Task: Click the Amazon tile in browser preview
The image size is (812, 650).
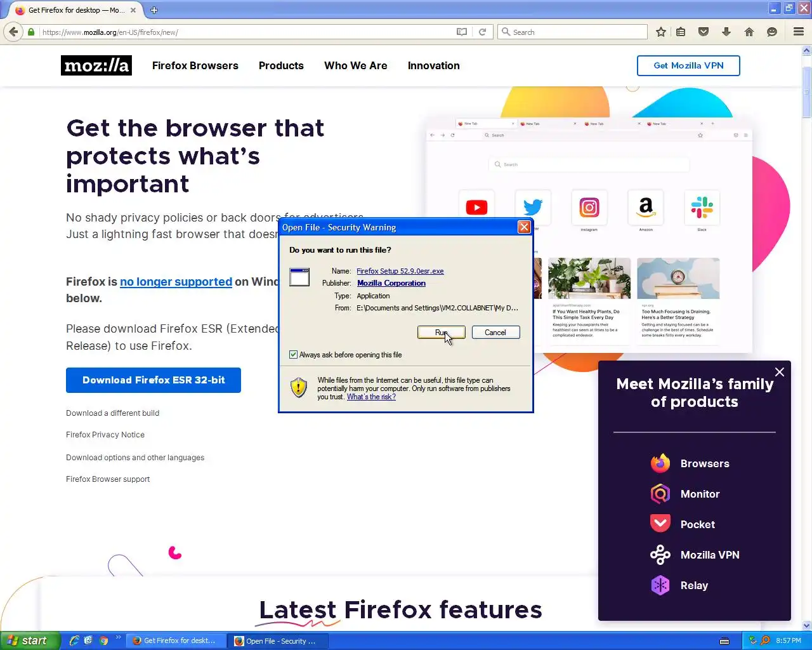Action: point(646,207)
